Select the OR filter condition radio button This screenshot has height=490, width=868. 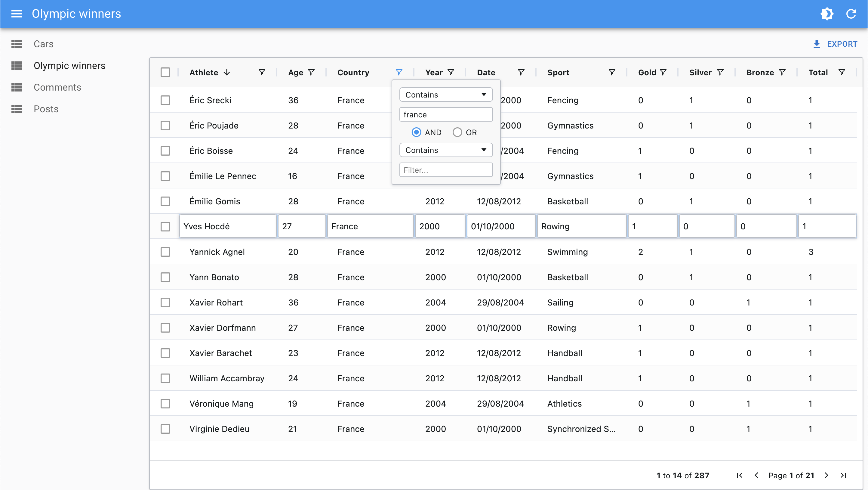(457, 132)
